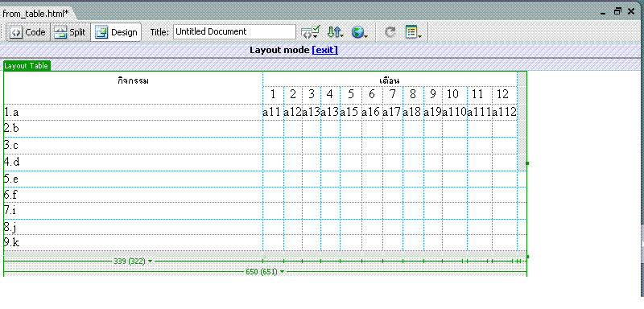Open the Preview in browser globe menu
This screenshot has height=309, width=644.
pos(359,32)
